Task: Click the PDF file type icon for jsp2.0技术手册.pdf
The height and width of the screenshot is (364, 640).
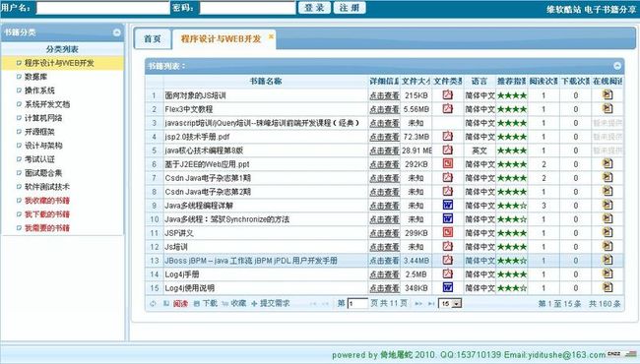Action: (x=448, y=136)
